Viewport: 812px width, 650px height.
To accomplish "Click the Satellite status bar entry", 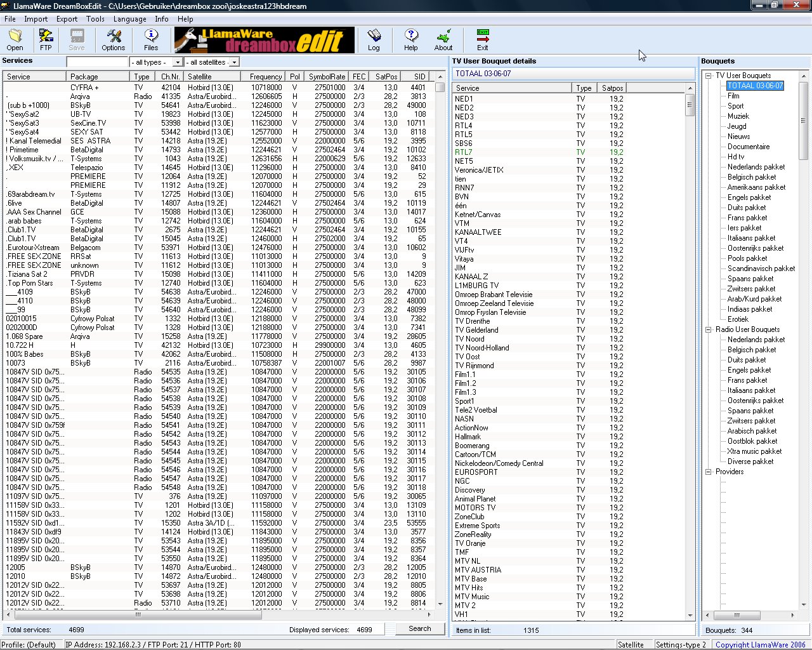I will pos(631,644).
